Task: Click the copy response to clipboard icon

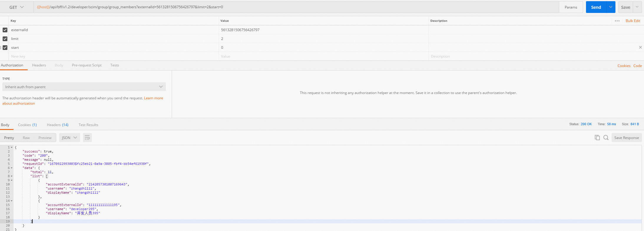Action: point(597,138)
